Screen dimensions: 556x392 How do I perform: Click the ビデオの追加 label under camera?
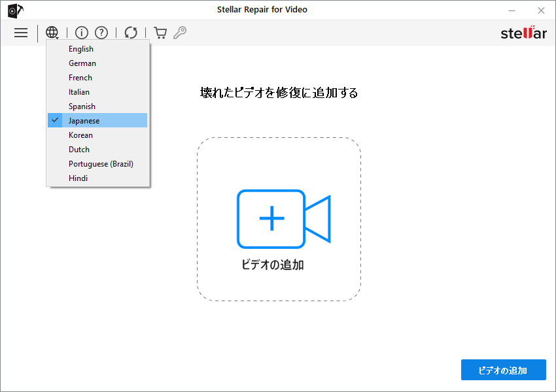(x=272, y=265)
